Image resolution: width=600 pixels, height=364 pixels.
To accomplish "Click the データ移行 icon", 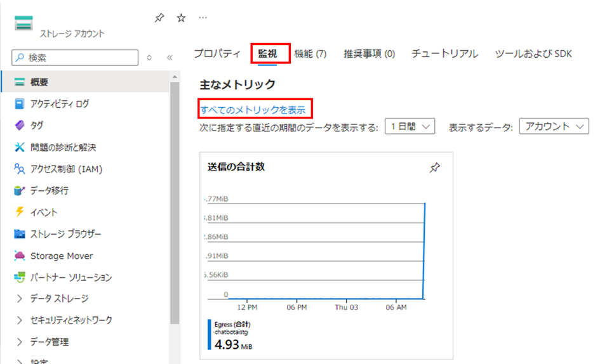I will [20, 190].
